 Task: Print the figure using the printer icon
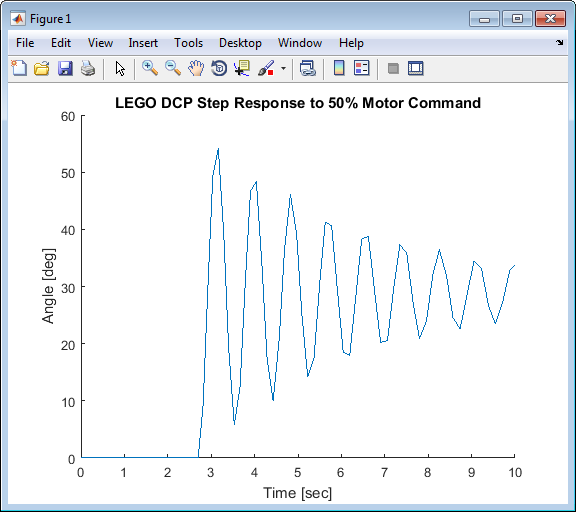pyautogui.click(x=88, y=68)
